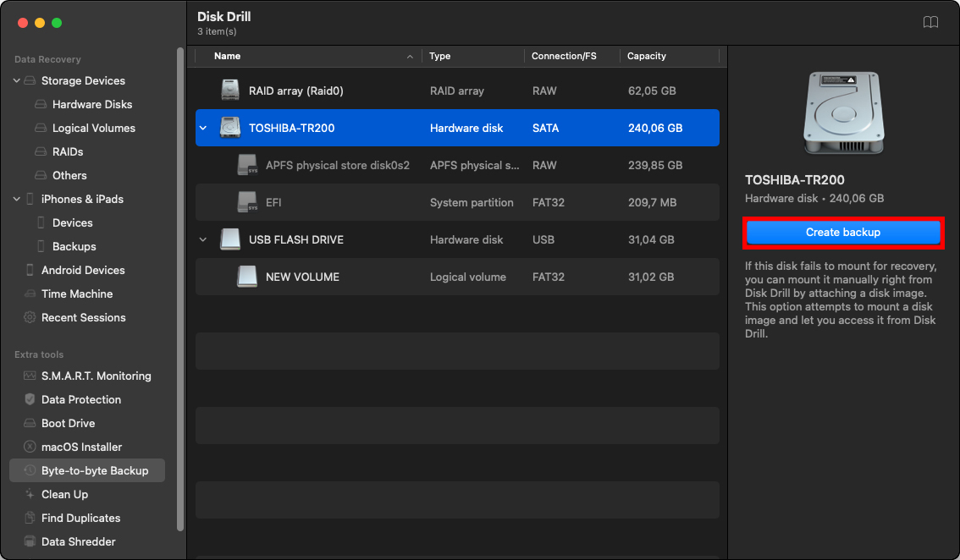960x560 pixels.
Task: Click the Hardware Disks sidebar icon
Action: click(41, 105)
